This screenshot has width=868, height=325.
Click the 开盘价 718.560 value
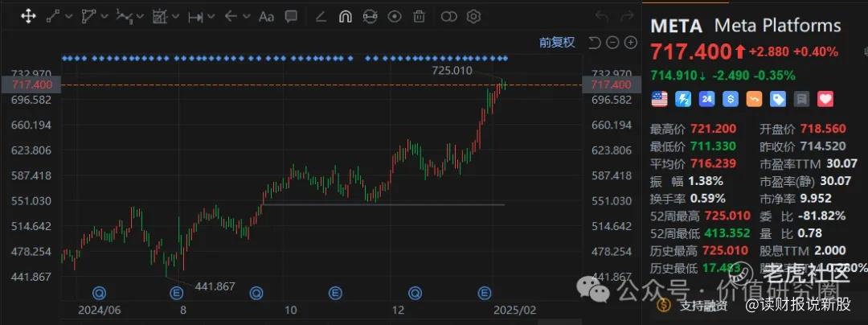[x=823, y=129]
